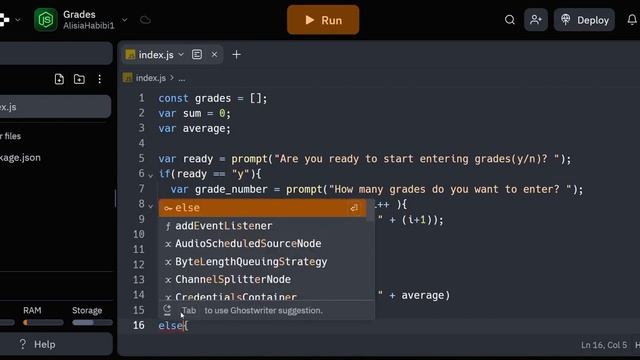Open the Deploy panel
640x360 pixels.
[584, 20]
